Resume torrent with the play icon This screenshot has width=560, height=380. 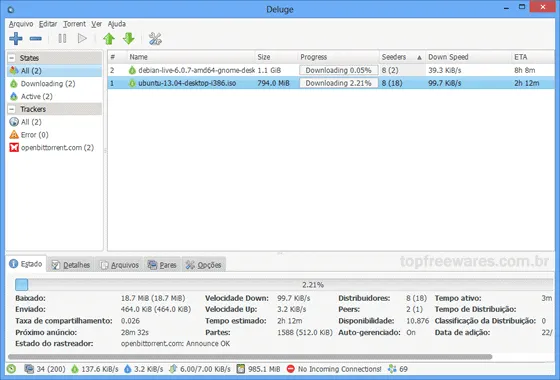click(82, 39)
